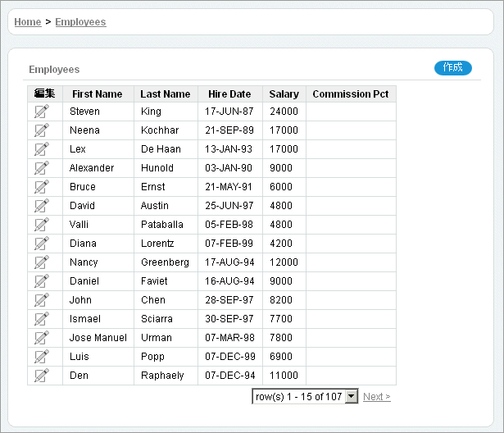Select salary cell 24000
Screen dimensions: 504x433
[x=284, y=112]
